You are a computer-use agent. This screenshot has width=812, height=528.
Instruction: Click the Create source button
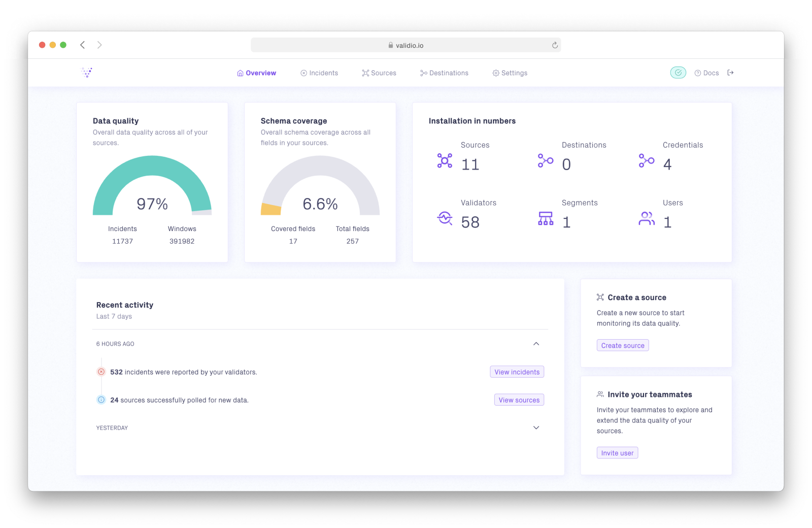coord(623,345)
